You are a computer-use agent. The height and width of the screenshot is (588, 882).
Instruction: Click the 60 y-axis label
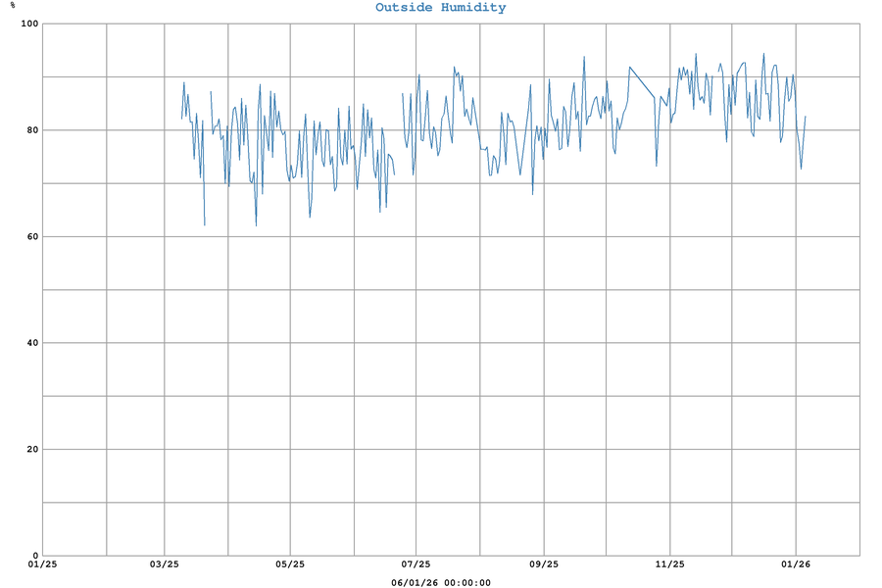coord(30,236)
